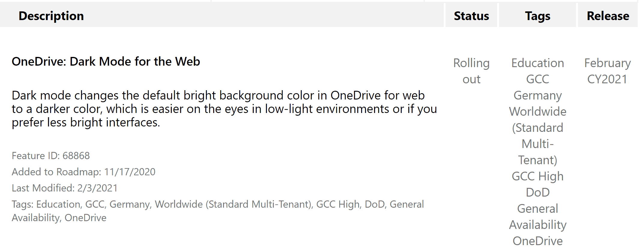Click the Last Modified: 2/3/2021 line

[x=65, y=188]
